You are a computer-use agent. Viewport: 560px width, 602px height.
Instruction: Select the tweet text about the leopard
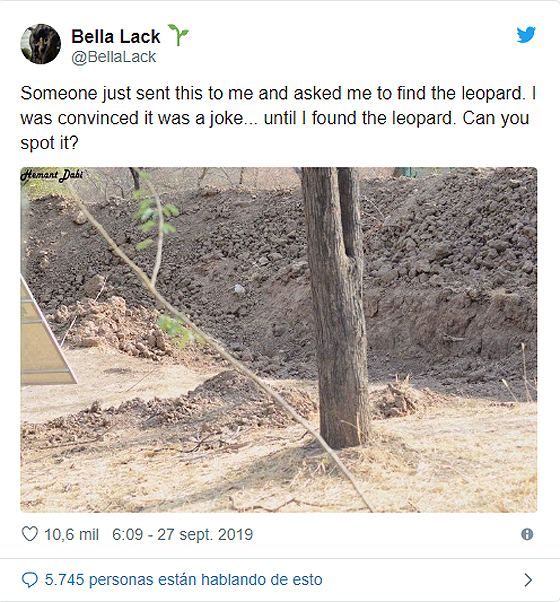[278, 118]
